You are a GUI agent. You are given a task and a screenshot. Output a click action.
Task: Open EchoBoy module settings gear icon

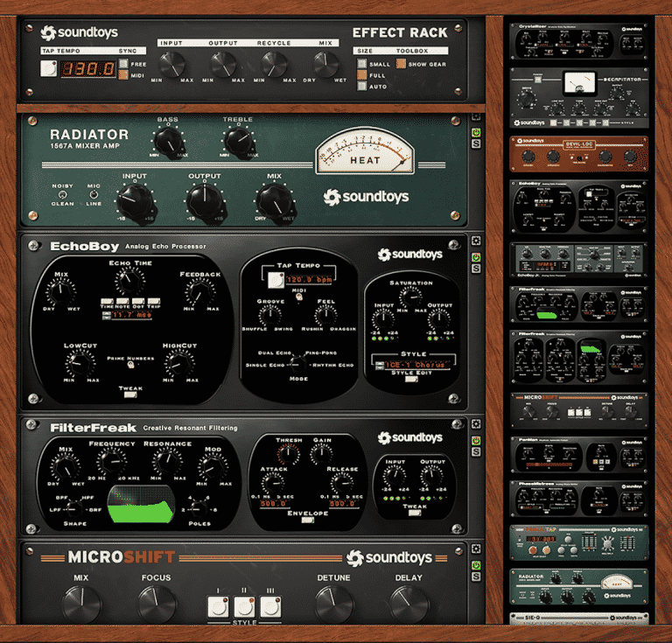tap(476, 241)
